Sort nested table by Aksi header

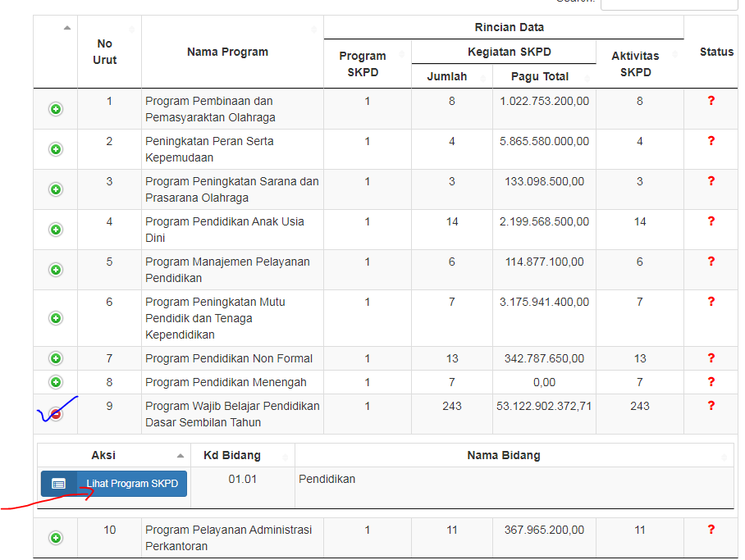coord(114,456)
